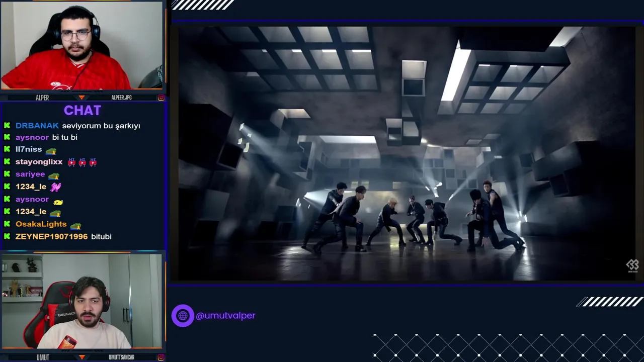Click the message 'seviyorum bu şarkıyı'
The width and height of the screenshot is (644, 362).
[x=101, y=126]
